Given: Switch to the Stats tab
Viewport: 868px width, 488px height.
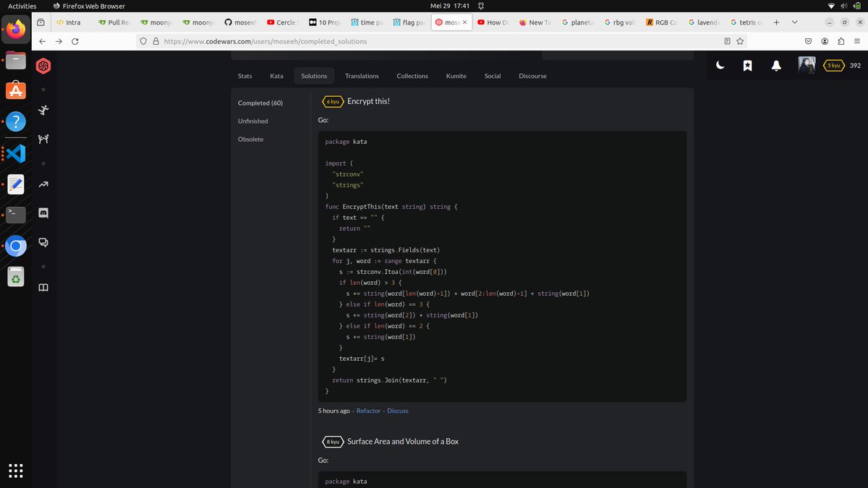Looking at the screenshot, I should click(244, 76).
